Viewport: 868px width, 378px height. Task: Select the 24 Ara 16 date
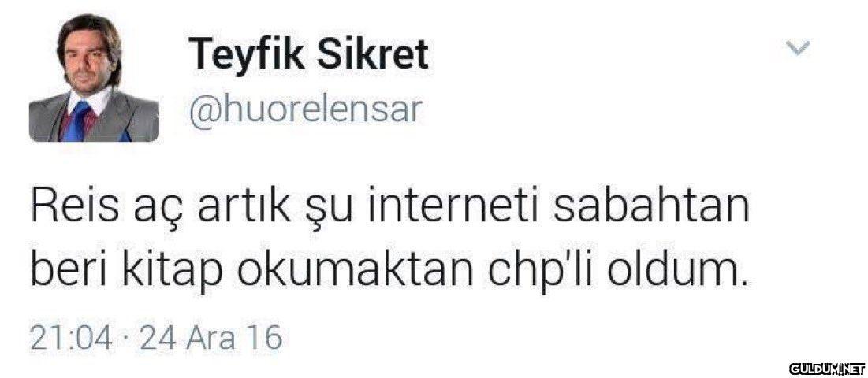210,338
